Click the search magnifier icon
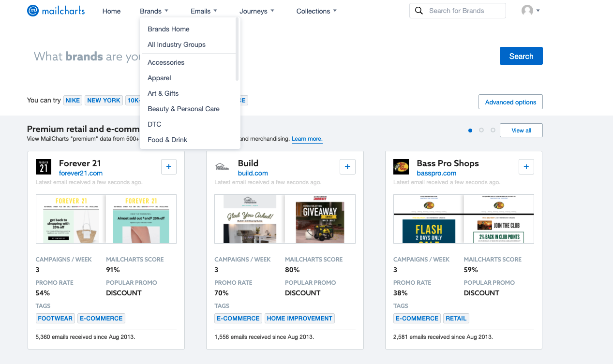Screen dimensions: 613x364 coord(419,11)
